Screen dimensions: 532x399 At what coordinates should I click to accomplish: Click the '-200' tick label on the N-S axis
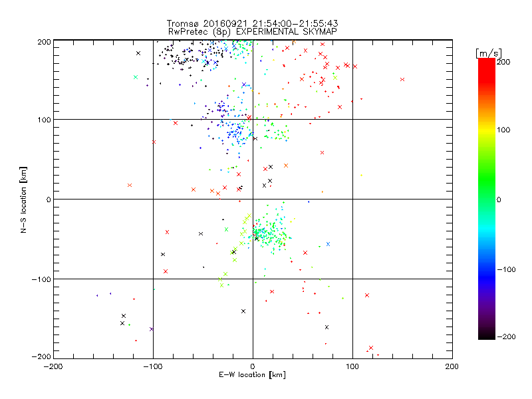click(x=41, y=356)
